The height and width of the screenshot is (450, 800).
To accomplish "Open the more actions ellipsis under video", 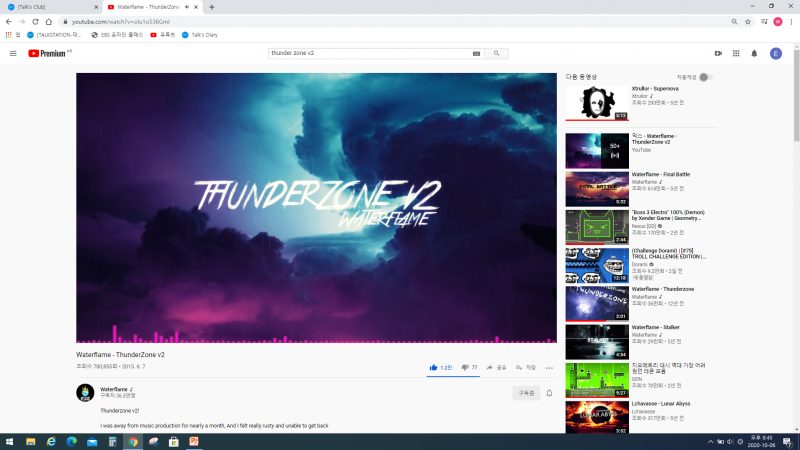I will 549,367.
